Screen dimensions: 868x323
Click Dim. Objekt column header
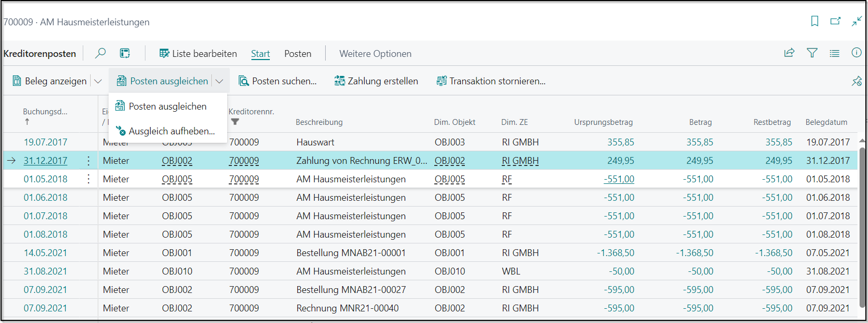[x=455, y=122]
